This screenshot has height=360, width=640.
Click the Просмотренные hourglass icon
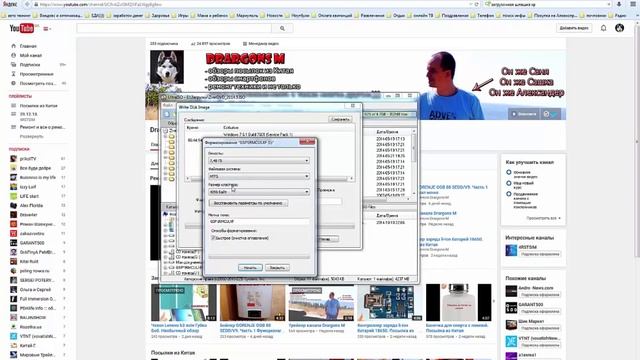point(13,74)
